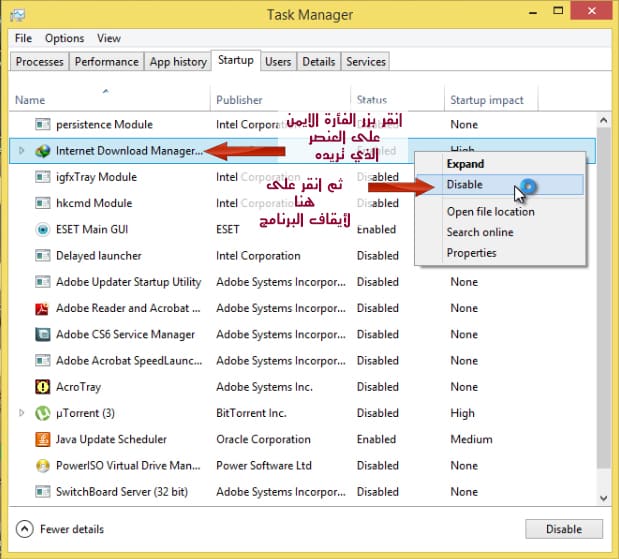Screen dimensions: 619x559
Task: Click the Adobe Acrobat SpeedLauncher icon
Action: pyautogui.click(x=42, y=360)
